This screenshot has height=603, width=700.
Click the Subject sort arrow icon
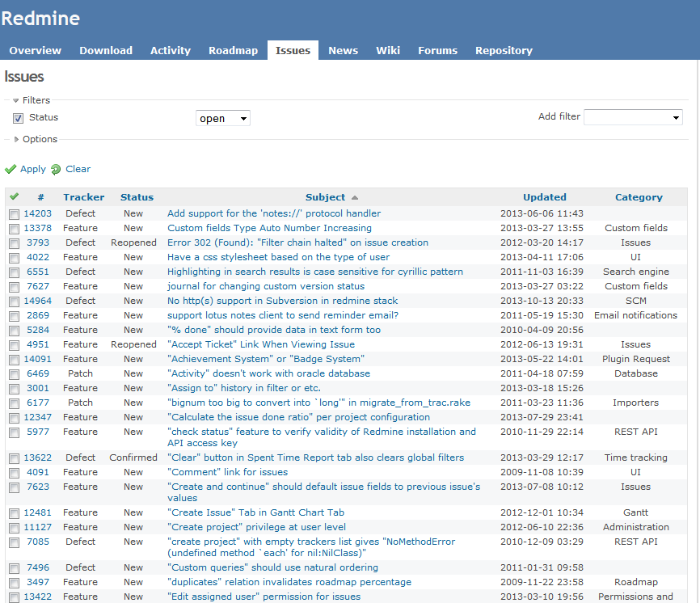[355, 197]
